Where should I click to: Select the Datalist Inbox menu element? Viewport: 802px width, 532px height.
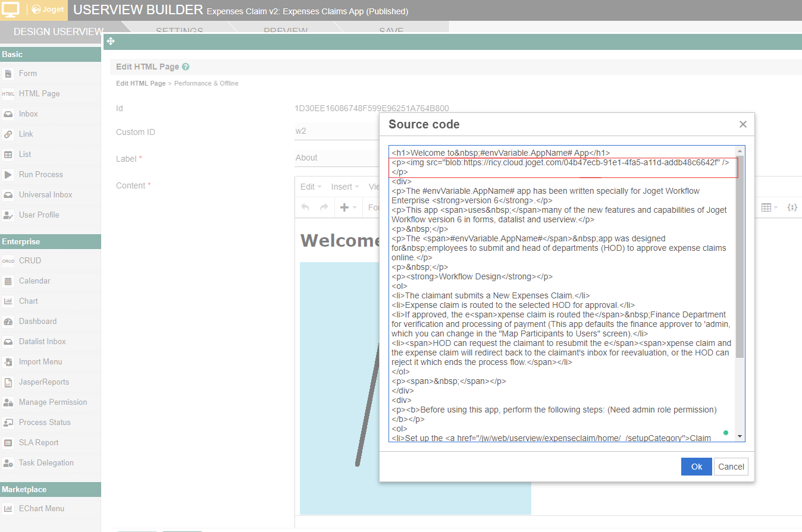[x=51, y=342]
